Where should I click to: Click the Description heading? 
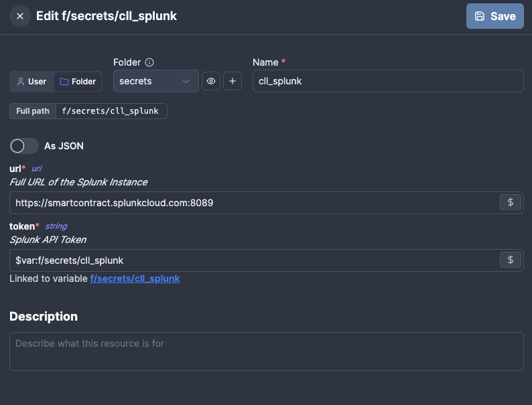tap(44, 317)
